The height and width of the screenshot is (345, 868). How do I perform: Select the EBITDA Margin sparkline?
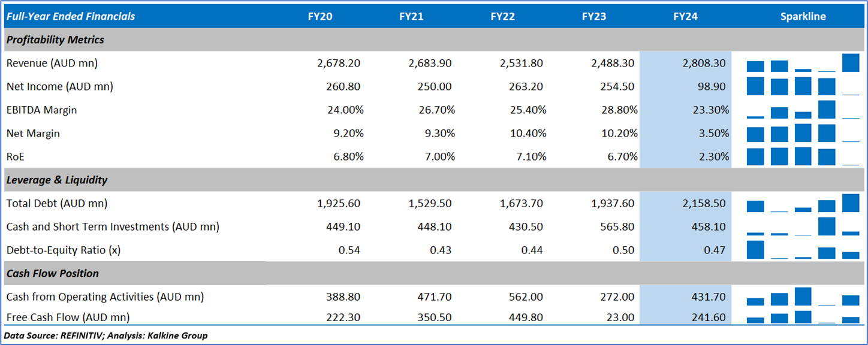click(x=803, y=110)
